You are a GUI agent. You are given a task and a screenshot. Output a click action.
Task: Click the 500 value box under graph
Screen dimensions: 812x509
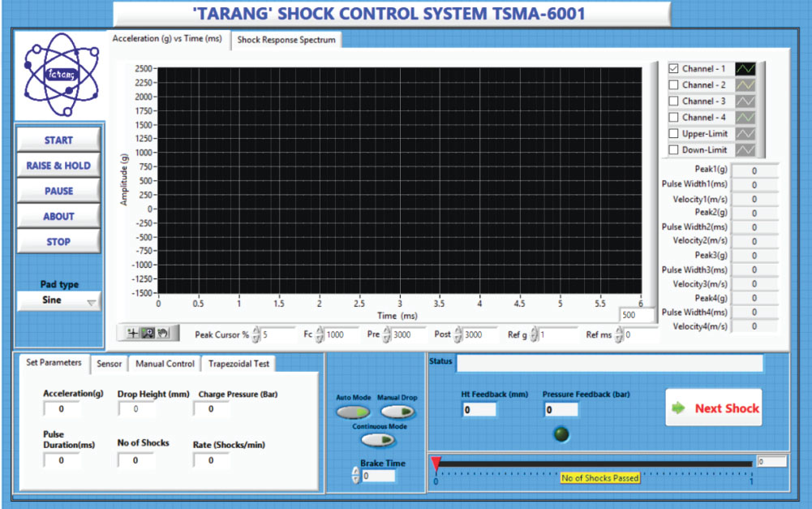point(637,315)
